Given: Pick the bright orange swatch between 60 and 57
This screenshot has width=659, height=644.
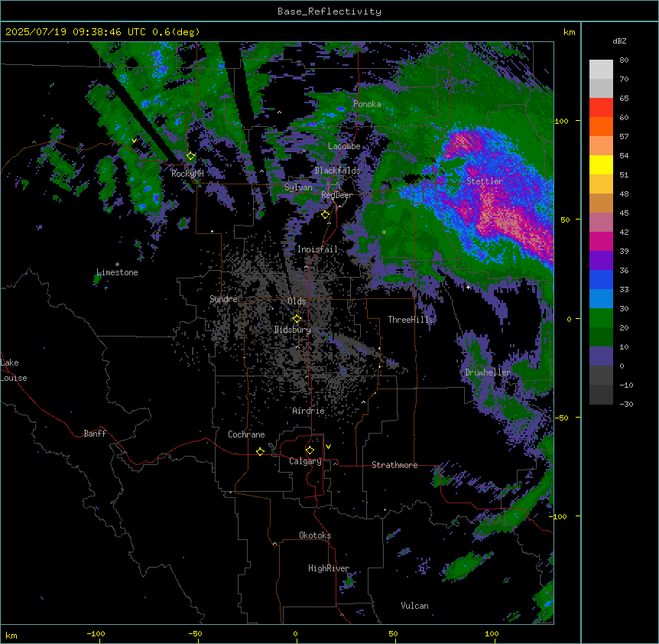Looking at the screenshot, I should click(x=601, y=126).
